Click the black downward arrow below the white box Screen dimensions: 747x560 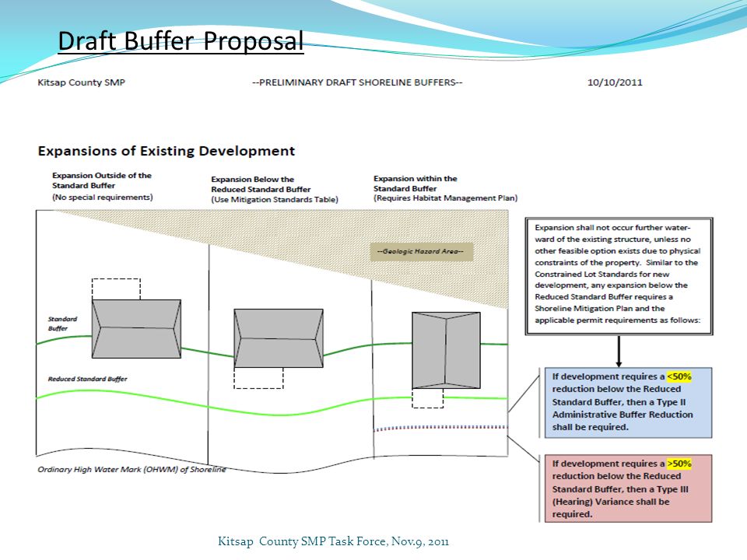click(619, 352)
